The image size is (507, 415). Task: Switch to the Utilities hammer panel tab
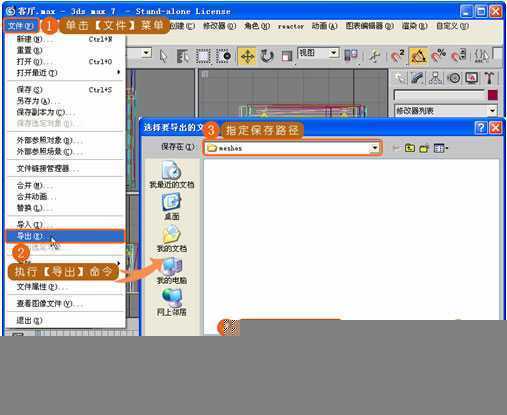click(489, 78)
